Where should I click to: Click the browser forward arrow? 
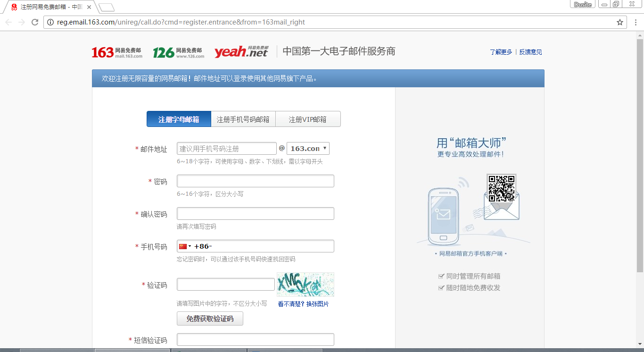point(21,22)
